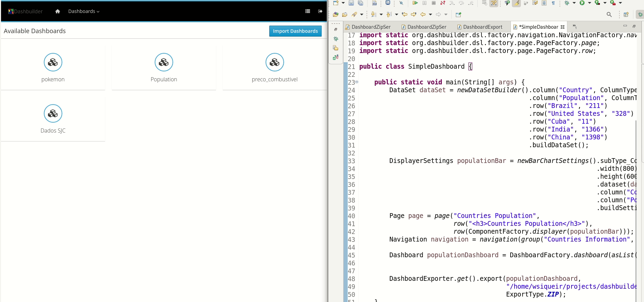Toggle Mark Occurrences highlighter in toolbar

point(516,3)
